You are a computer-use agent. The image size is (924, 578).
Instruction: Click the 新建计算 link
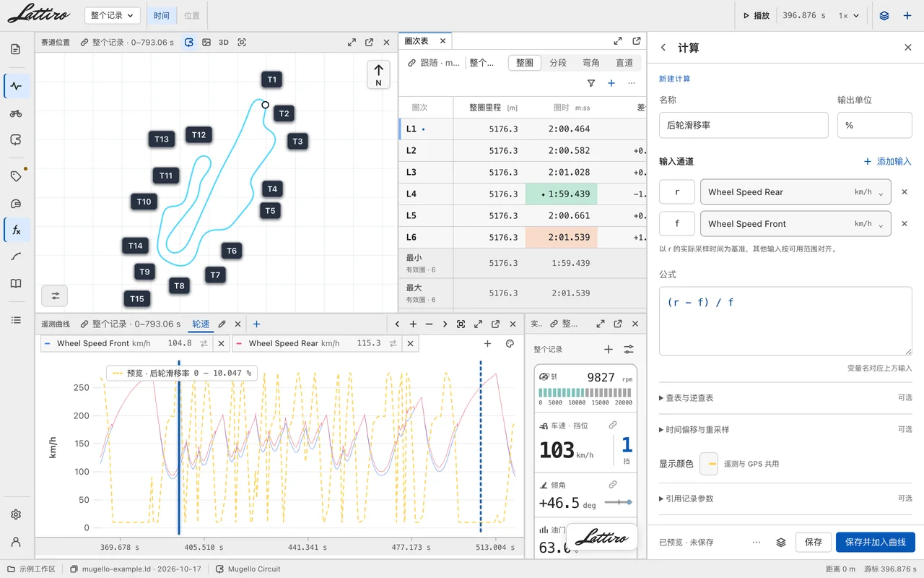point(675,79)
